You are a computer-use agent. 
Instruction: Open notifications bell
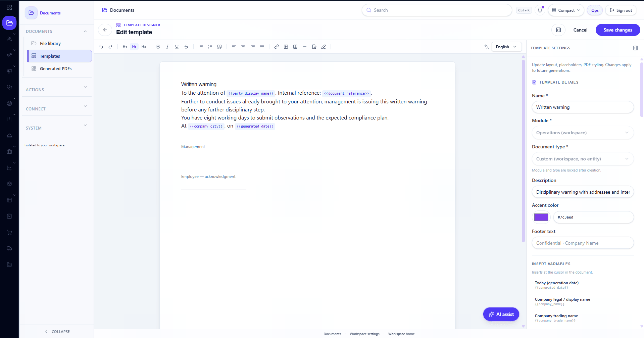pyautogui.click(x=540, y=10)
